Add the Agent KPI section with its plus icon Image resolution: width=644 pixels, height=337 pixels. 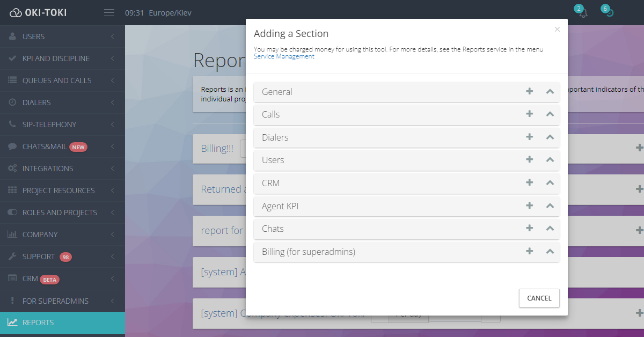tap(530, 206)
